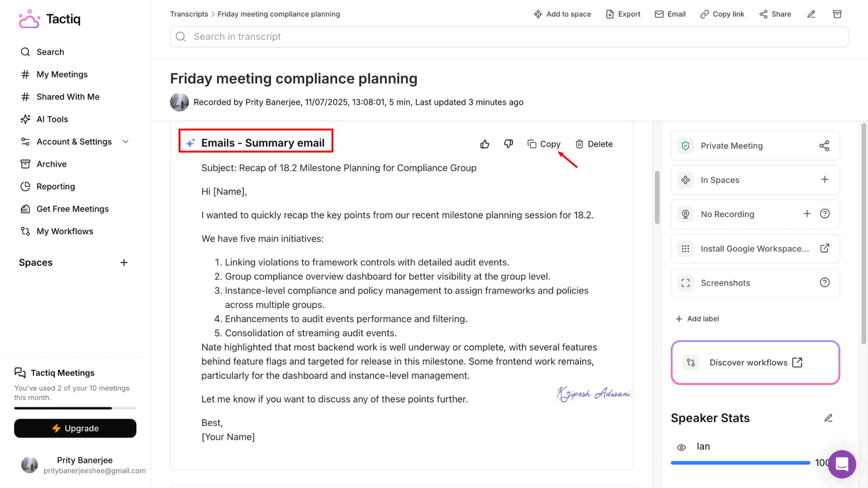868x488 pixels.
Task: Click the thumbs down feedback icon
Action: click(x=509, y=144)
